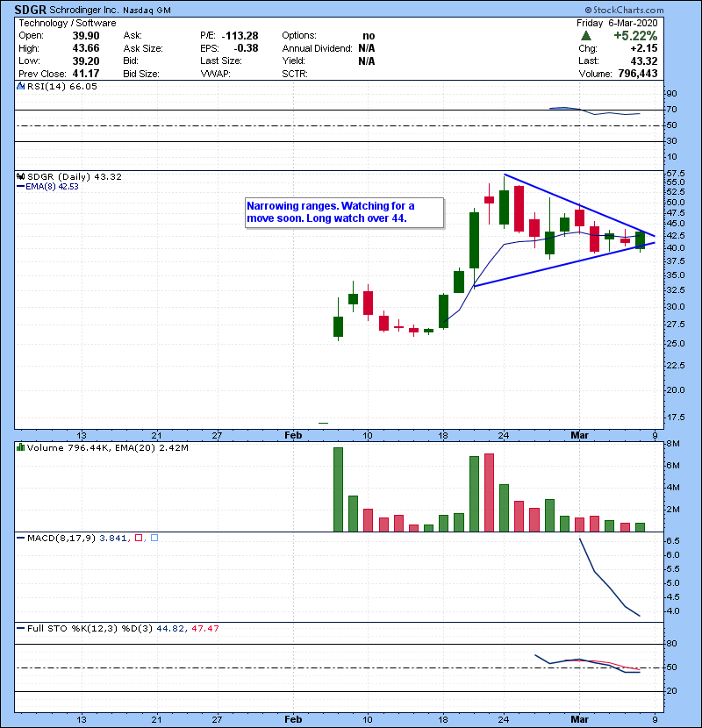702x728 pixels.
Task: Click the RSI indicator icon beside RSI(14)
Action: (x=21, y=86)
